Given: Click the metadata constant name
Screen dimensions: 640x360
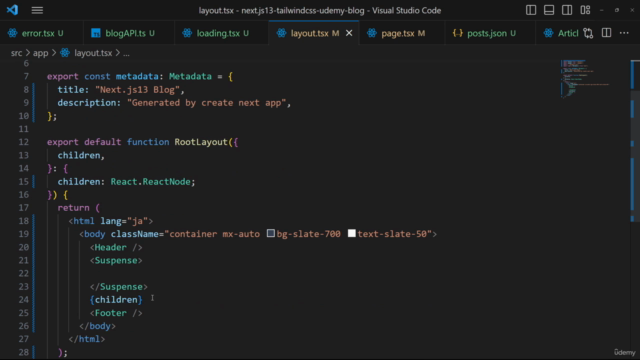Looking at the screenshot, I should coord(137,76).
